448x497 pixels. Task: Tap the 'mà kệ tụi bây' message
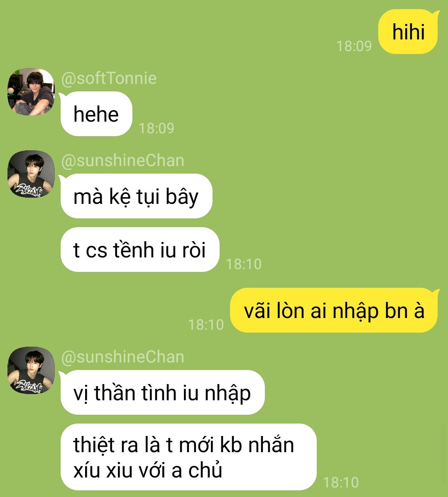pyautogui.click(x=136, y=196)
